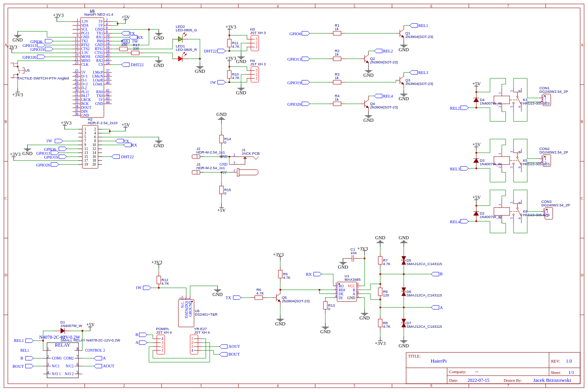
Task: Click the D2 flyback diode symbol
Action: 476,213
